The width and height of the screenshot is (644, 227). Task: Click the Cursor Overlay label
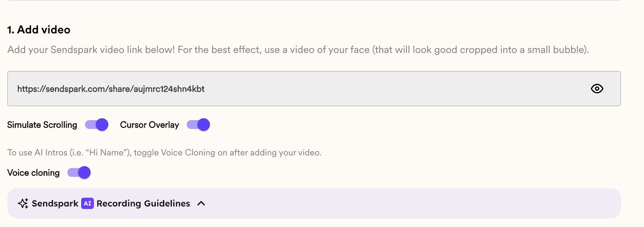coord(150,125)
